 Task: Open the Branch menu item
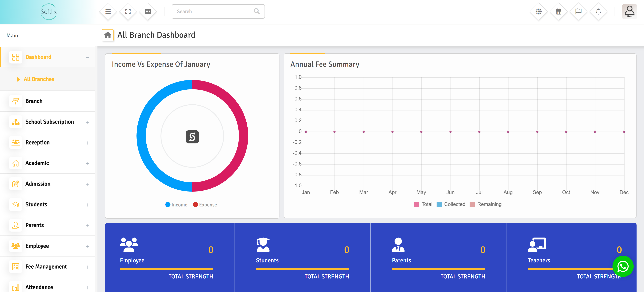[34, 101]
